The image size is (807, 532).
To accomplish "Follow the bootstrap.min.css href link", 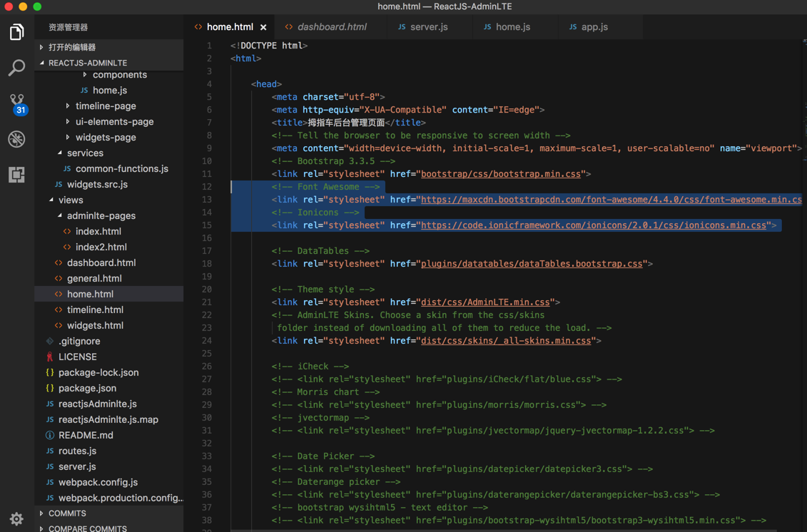I will pyautogui.click(x=501, y=174).
